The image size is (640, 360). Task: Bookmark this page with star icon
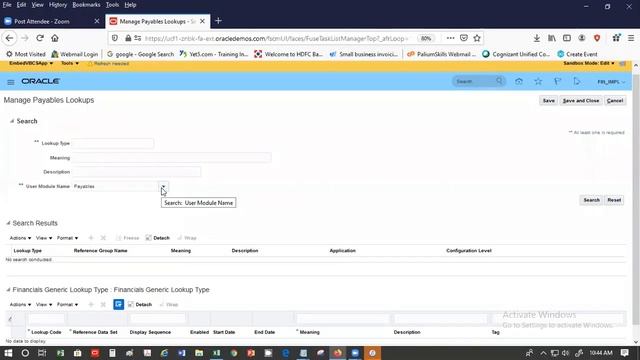(477, 38)
